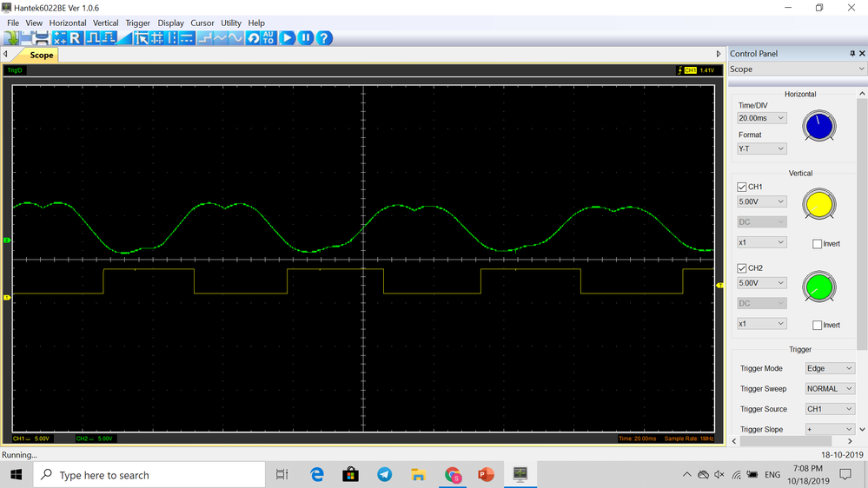Open CH2 voltage 5.00V dropdown
The width and height of the screenshot is (868, 488).
762,283
